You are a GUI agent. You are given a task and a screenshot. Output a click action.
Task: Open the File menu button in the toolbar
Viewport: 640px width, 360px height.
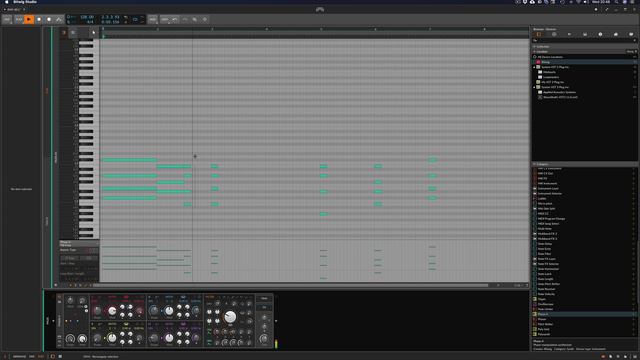pyautogui.click(x=7, y=19)
